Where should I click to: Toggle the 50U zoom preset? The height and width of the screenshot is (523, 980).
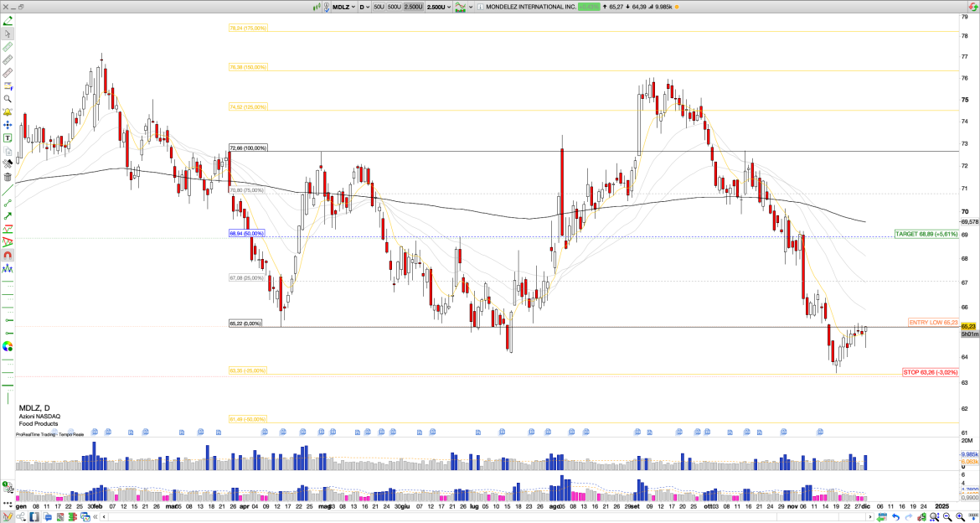coord(379,7)
